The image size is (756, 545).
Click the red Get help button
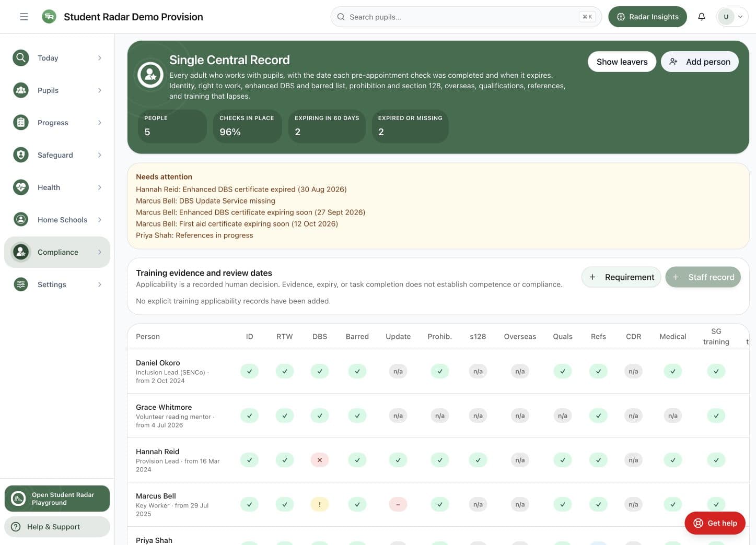[x=715, y=523]
